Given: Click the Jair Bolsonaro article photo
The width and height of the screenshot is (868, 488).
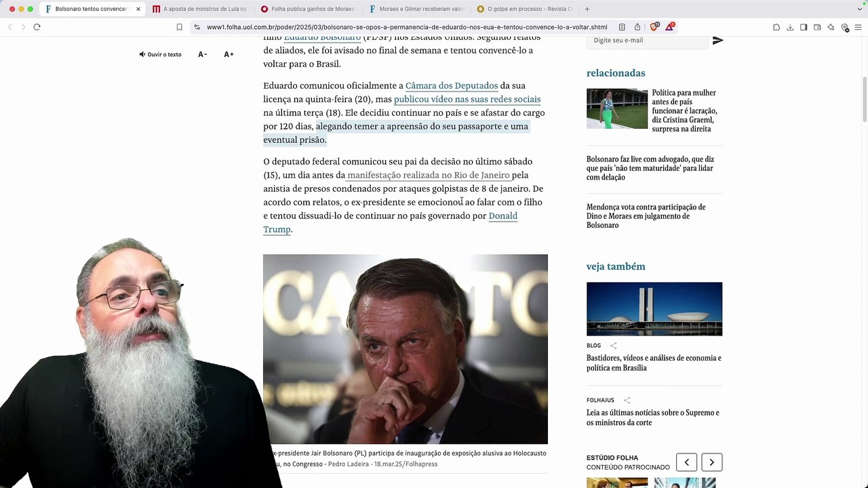Looking at the screenshot, I should coord(406,349).
